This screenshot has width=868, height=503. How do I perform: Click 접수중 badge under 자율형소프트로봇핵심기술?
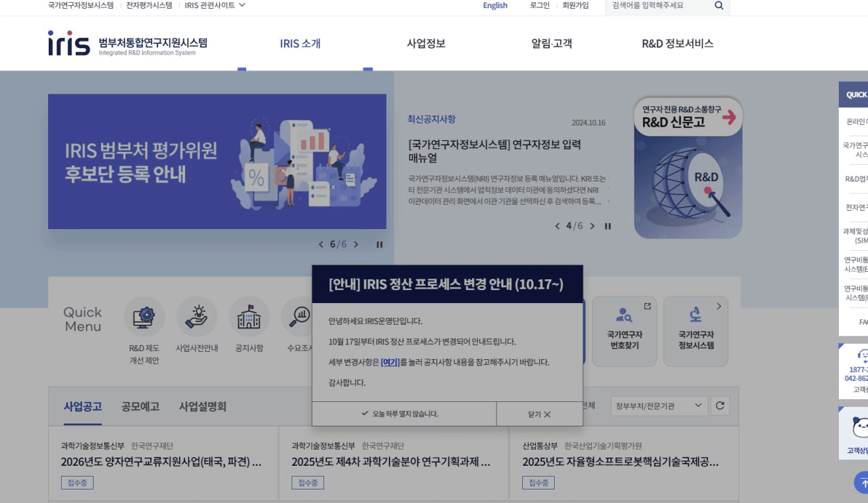point(538,483)
